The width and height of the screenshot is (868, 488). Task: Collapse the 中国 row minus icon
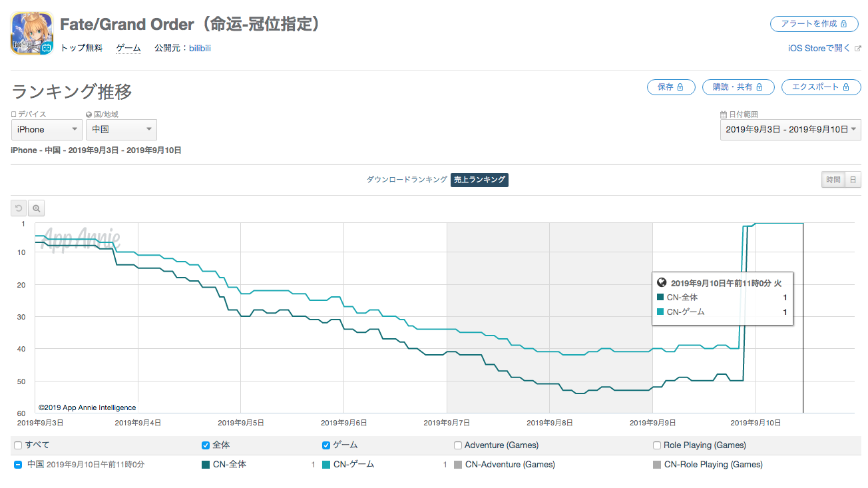tap(18, 465)
